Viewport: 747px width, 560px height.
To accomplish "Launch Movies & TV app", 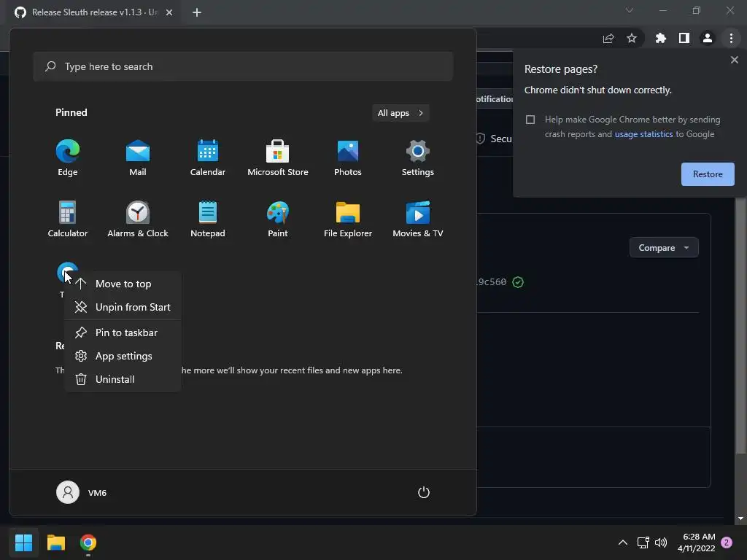I will [x=418, y=219].
